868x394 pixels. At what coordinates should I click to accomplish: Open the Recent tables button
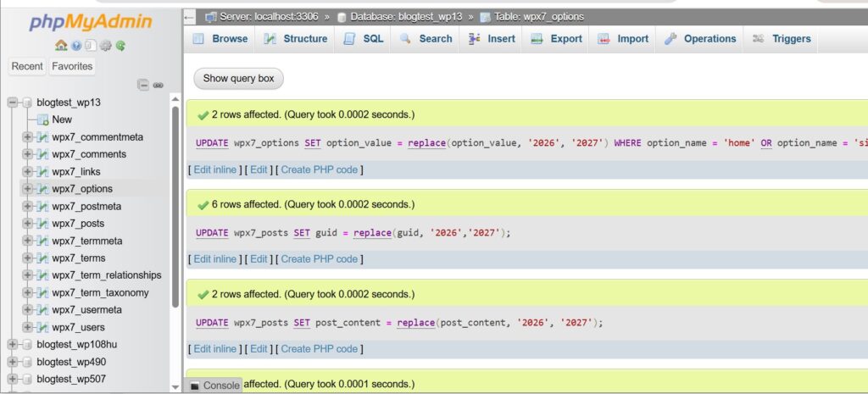coord(27,66)
